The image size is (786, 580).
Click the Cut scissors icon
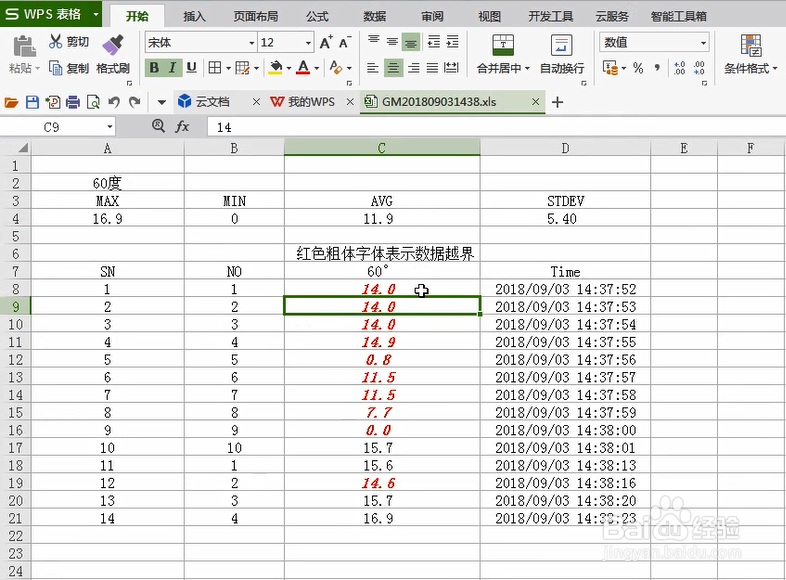55,41
